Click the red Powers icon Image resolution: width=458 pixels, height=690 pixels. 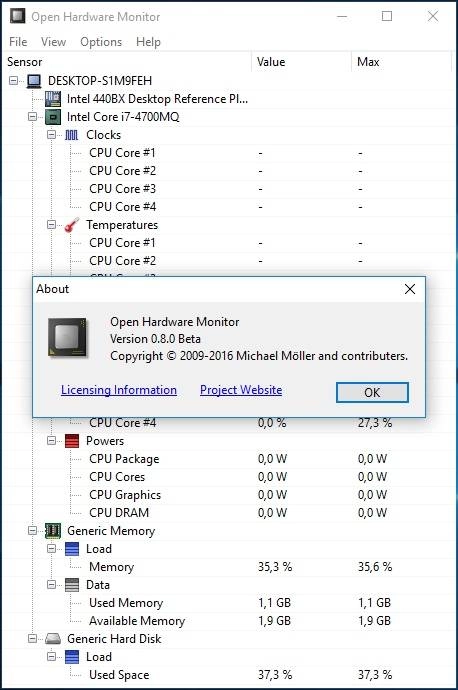click(72, 441)
